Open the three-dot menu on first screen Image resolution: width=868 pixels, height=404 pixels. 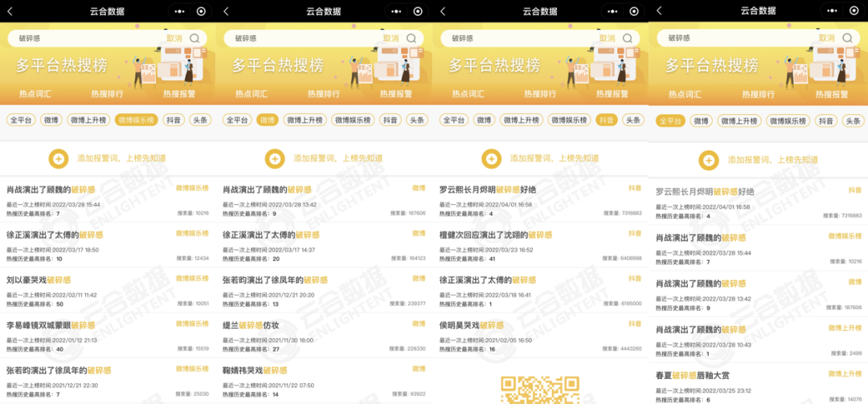coord(179,11)
